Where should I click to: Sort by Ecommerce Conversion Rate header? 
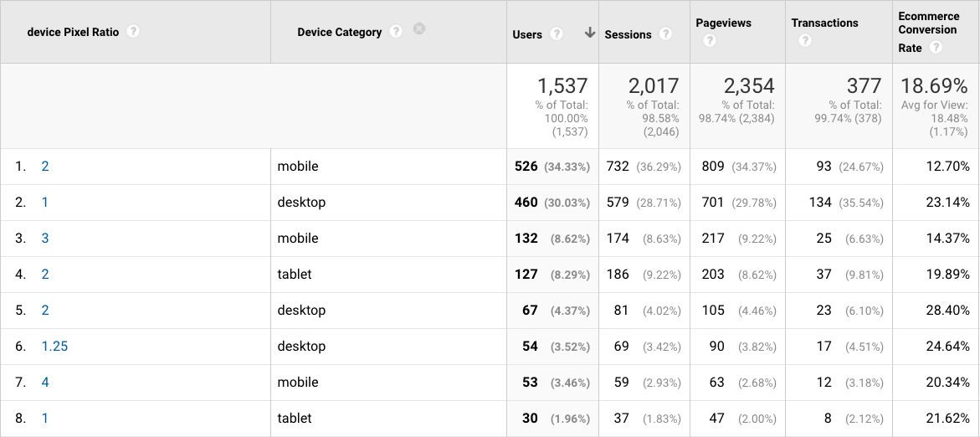(927, 29)
